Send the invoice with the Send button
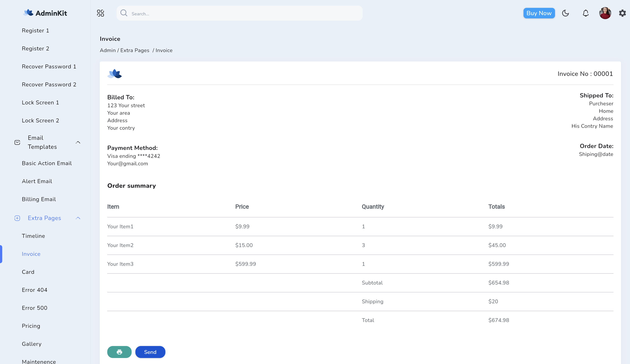The image size is (630, 364). pyautogui.click(x=150, y=352)
